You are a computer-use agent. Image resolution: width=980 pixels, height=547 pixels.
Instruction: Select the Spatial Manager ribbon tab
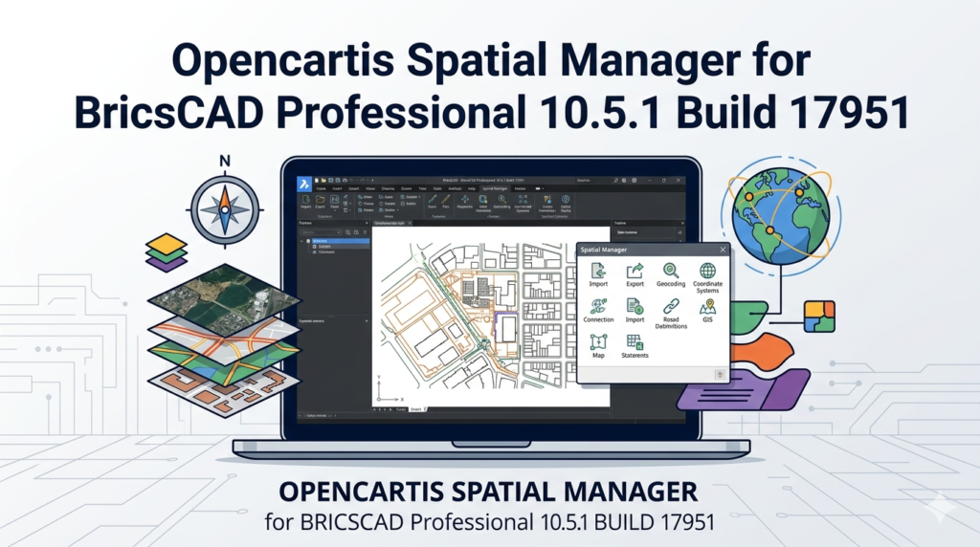[495, 188]
